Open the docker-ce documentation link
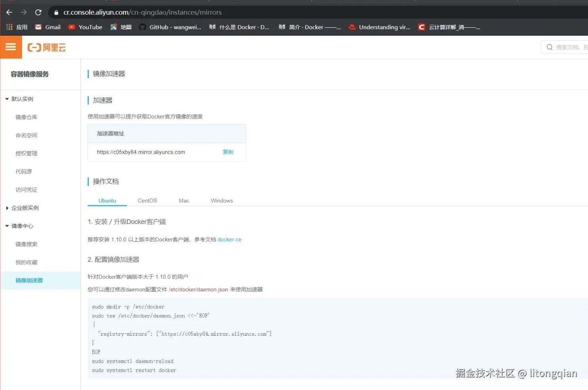This screenshot has width=588, height=390. click(x=229, y=239)
